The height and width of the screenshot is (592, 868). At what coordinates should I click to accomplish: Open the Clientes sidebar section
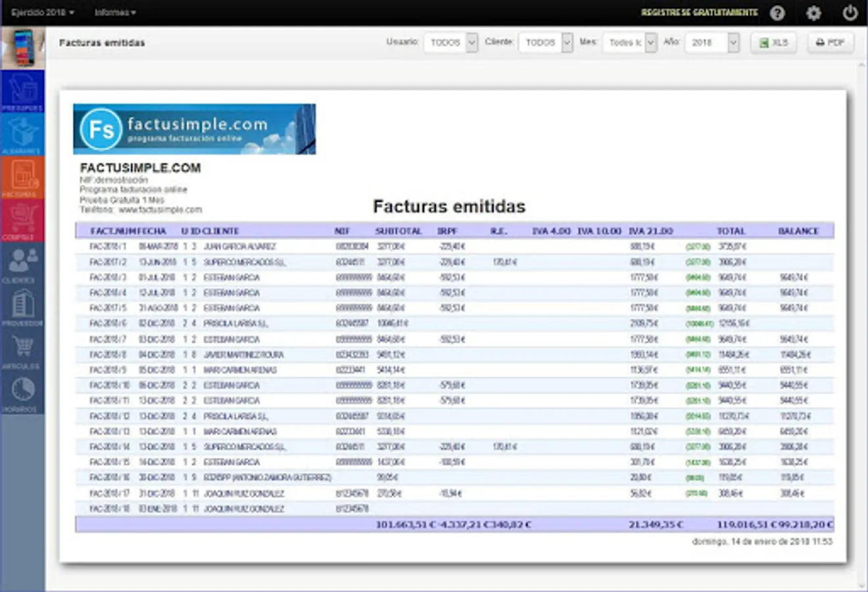(x=23, y=264)
